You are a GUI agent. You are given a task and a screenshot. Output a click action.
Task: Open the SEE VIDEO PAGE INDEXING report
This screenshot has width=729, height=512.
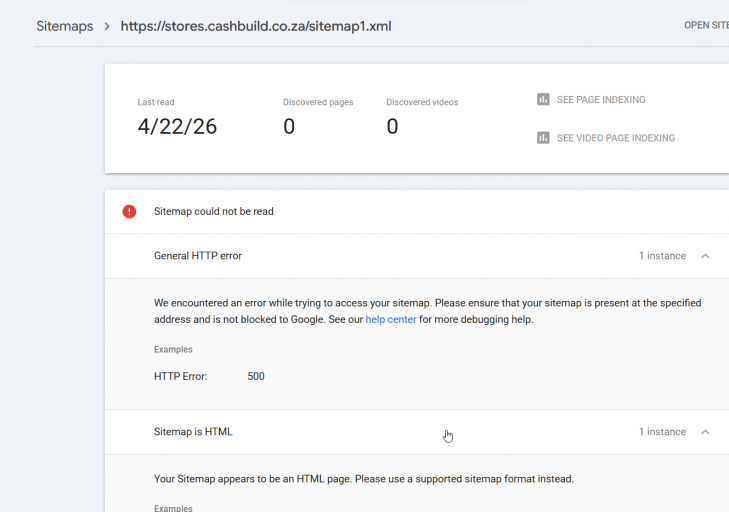click(616, 138)
